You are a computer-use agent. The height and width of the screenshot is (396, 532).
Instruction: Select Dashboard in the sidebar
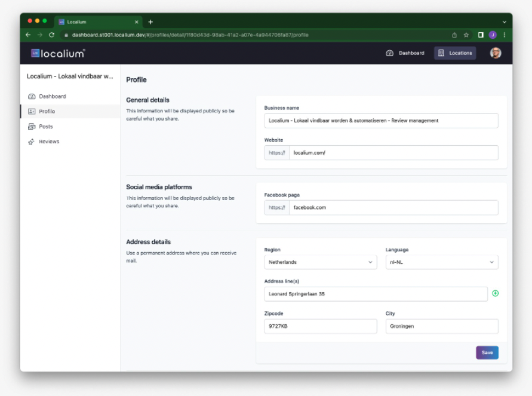point(70,96)
